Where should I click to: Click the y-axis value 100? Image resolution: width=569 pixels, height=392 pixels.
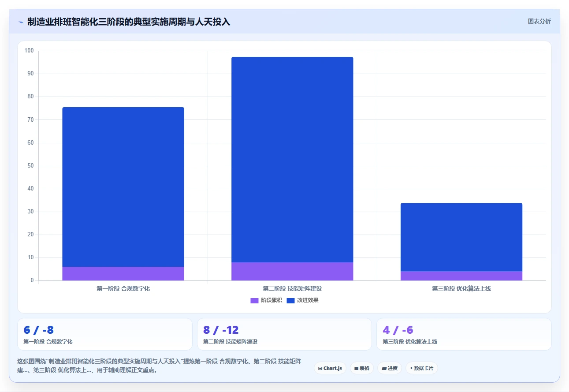pyautogui.click(x=29, y=51)
